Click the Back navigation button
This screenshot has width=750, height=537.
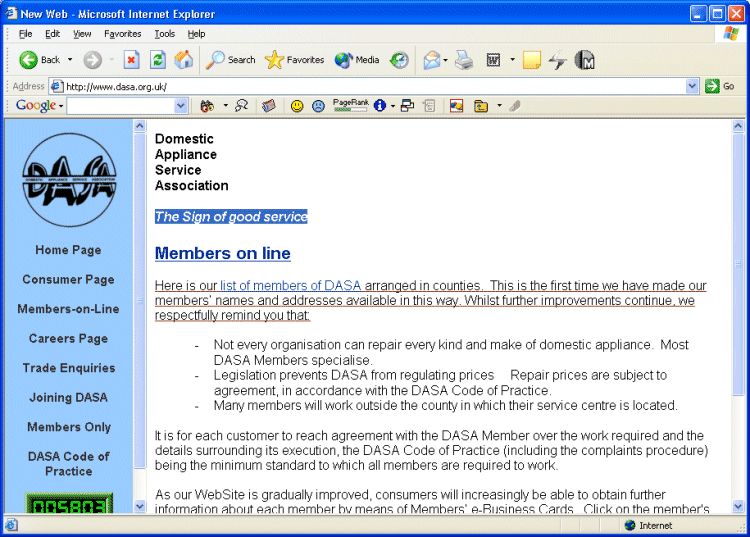click(39, 60)
